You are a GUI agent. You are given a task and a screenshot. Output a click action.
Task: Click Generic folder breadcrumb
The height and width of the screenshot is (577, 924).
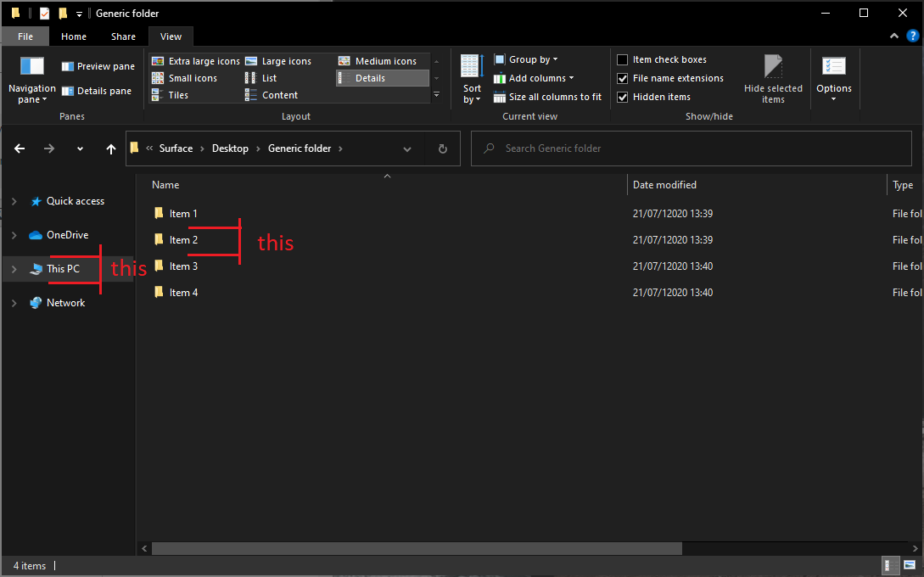click(300, 148)
